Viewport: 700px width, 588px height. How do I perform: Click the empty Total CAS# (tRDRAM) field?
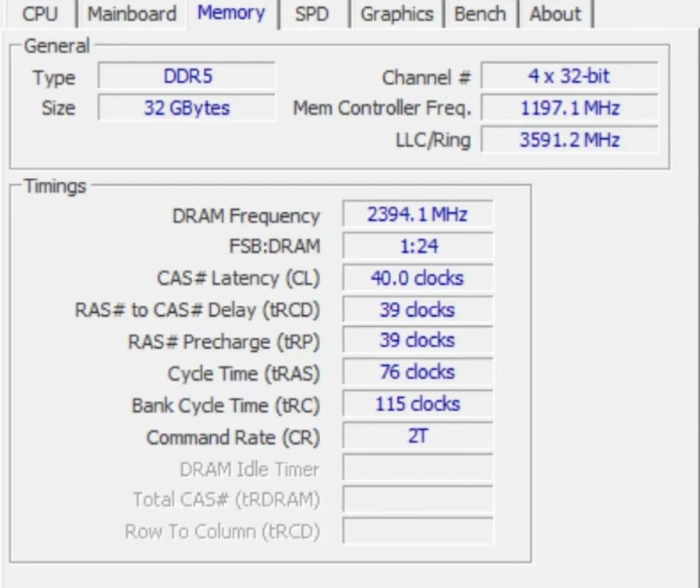pos(417,499)
